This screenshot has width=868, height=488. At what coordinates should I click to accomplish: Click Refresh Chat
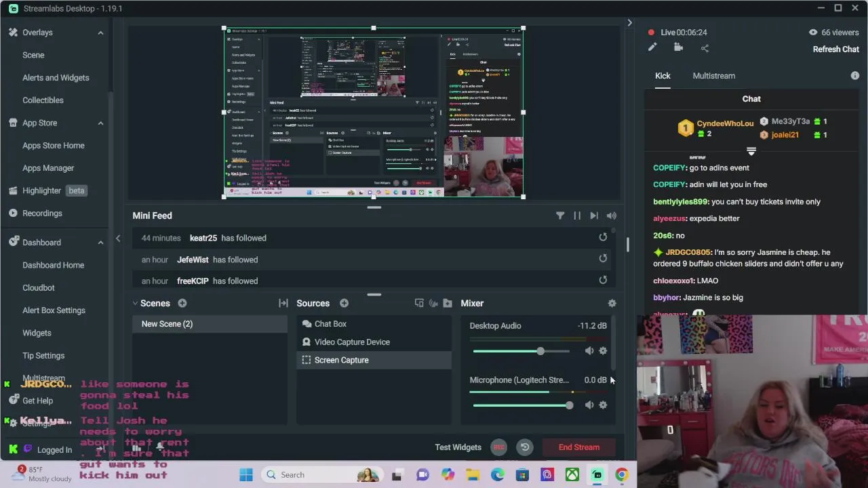[x=836, y=49]
